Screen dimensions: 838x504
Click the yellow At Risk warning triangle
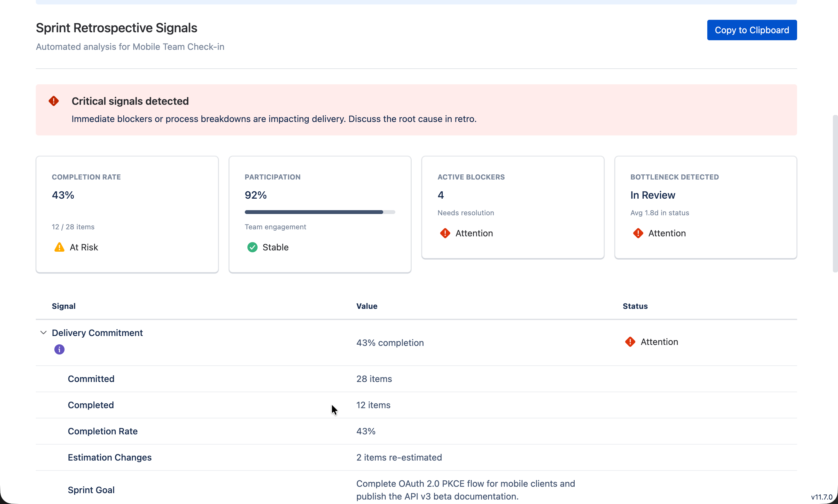59,247
